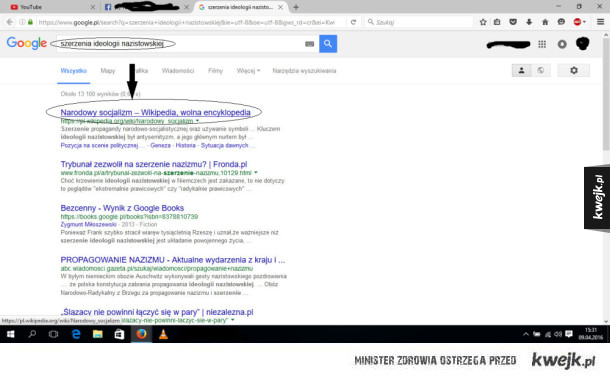Viewport: 610px width, 379px height.
Task: Select the Wszystko results tab
Action: pyautogui.click(x=74, y=71)
